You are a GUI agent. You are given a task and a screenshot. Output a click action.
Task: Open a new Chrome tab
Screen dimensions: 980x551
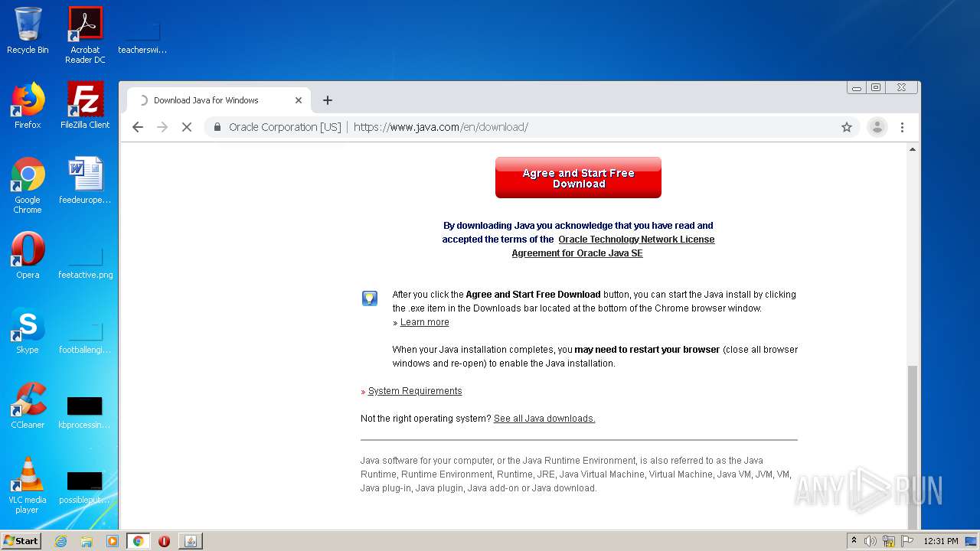pyautogui.click(x=328, y=100)
